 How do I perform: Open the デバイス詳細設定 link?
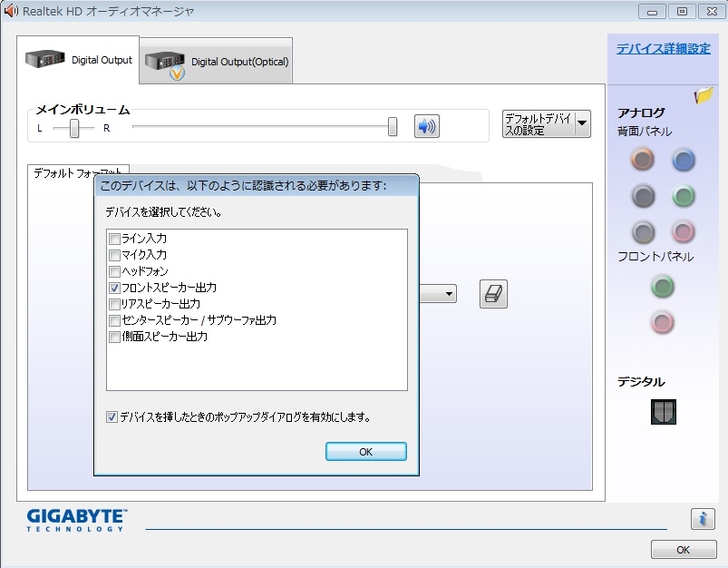(663, 48)
